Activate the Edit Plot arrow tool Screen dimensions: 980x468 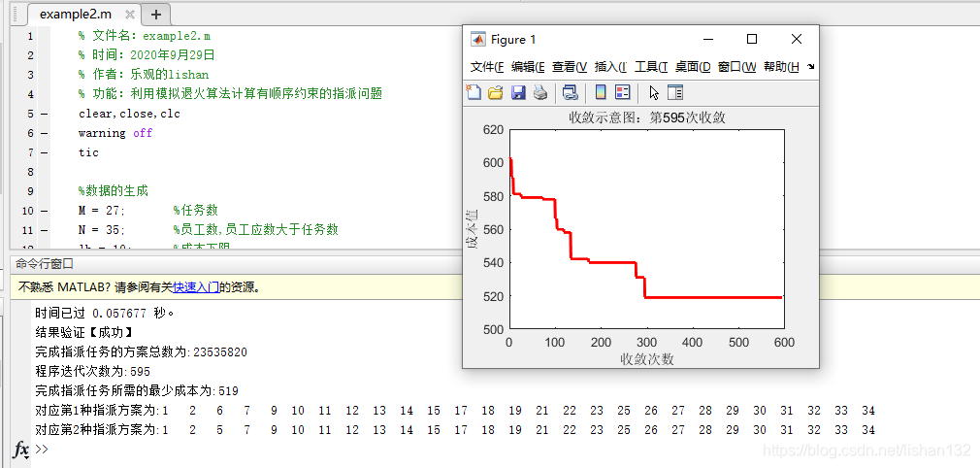pos(654,93)
